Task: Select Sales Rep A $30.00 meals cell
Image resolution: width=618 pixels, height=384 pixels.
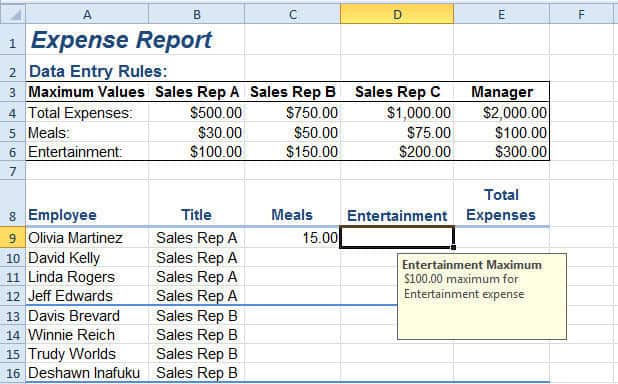Action: point(196,132)
